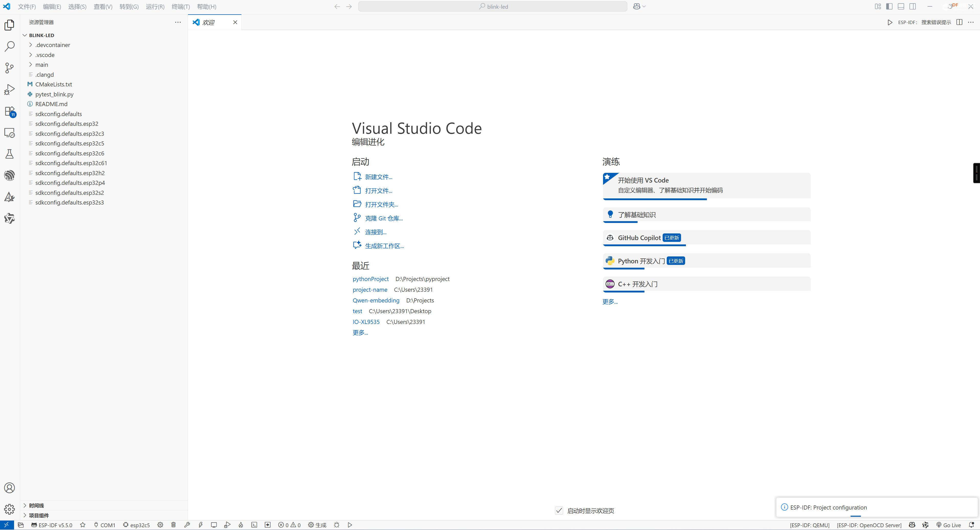Open Run and Debug view

tap(9, 90)
